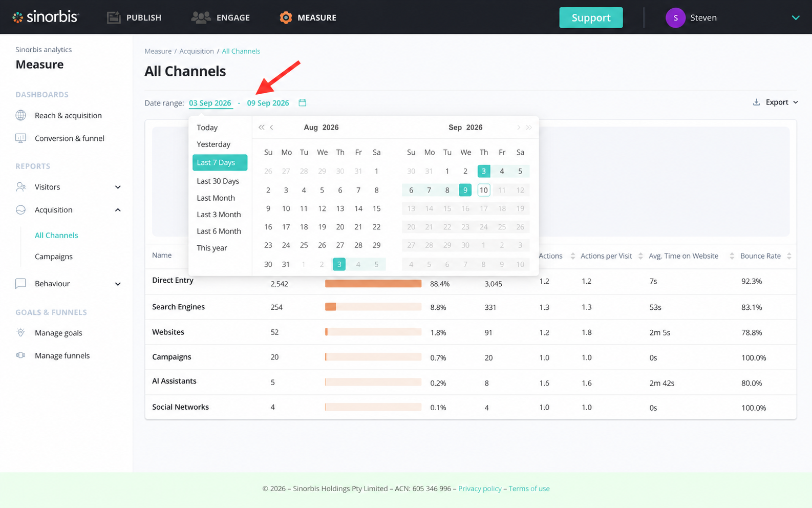This screenshot has width=812, height=508.
Task: Open the Publish section icon
Action: pos(114,17)
